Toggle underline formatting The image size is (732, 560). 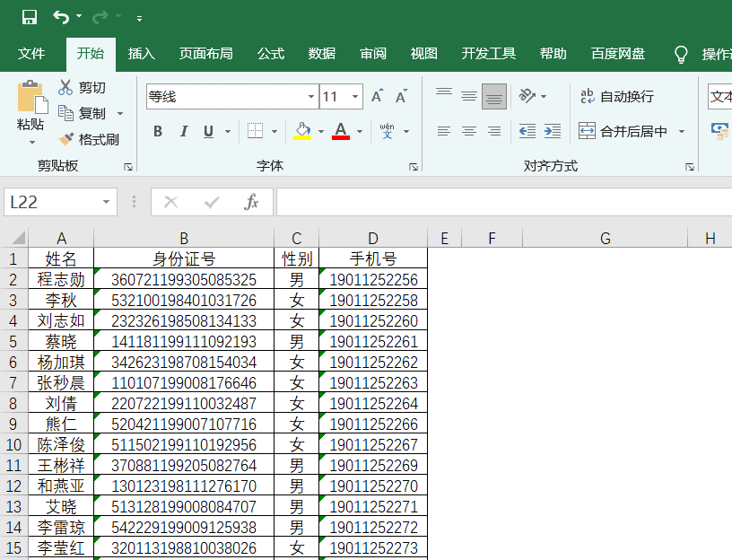[209, 131]
